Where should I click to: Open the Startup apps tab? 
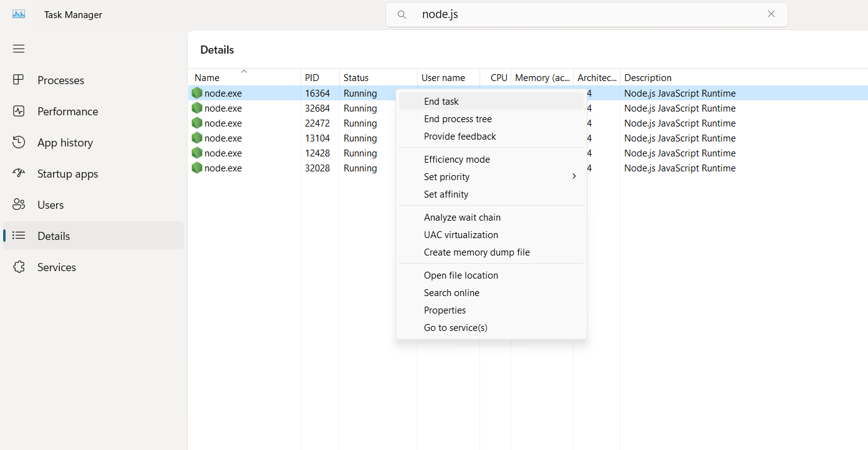pyautogui.click(x=94, y=173)
